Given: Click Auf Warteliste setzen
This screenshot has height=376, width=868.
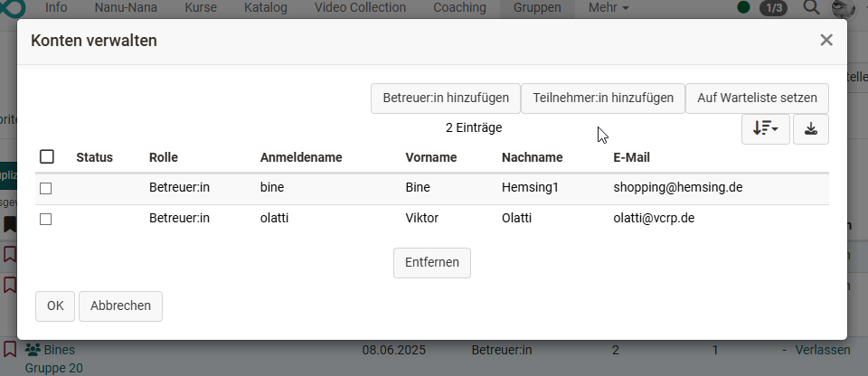Looking at the screenshot, I should pyautogui.click(x=757, y=98).
